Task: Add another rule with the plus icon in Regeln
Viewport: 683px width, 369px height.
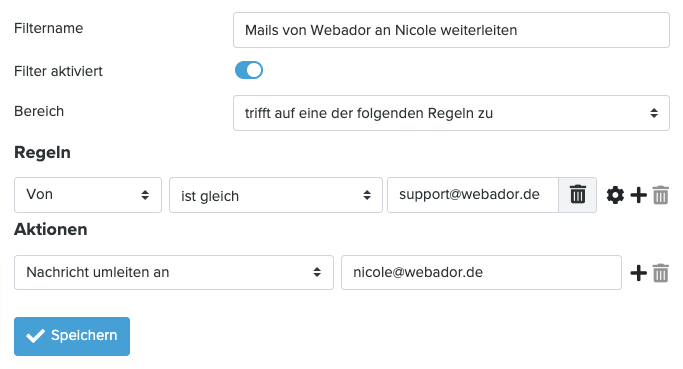Action: 639,195
